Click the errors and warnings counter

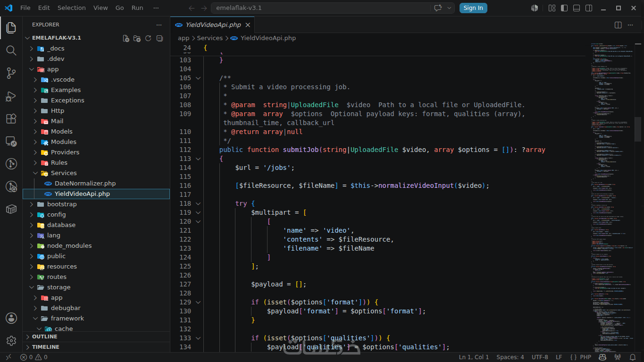coord(34,357)
